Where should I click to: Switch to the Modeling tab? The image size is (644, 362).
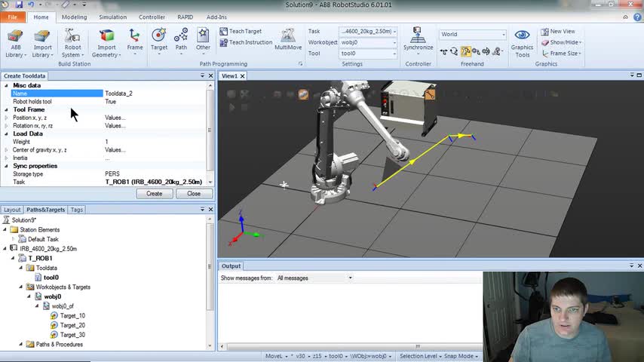click(x=75, y=17)
